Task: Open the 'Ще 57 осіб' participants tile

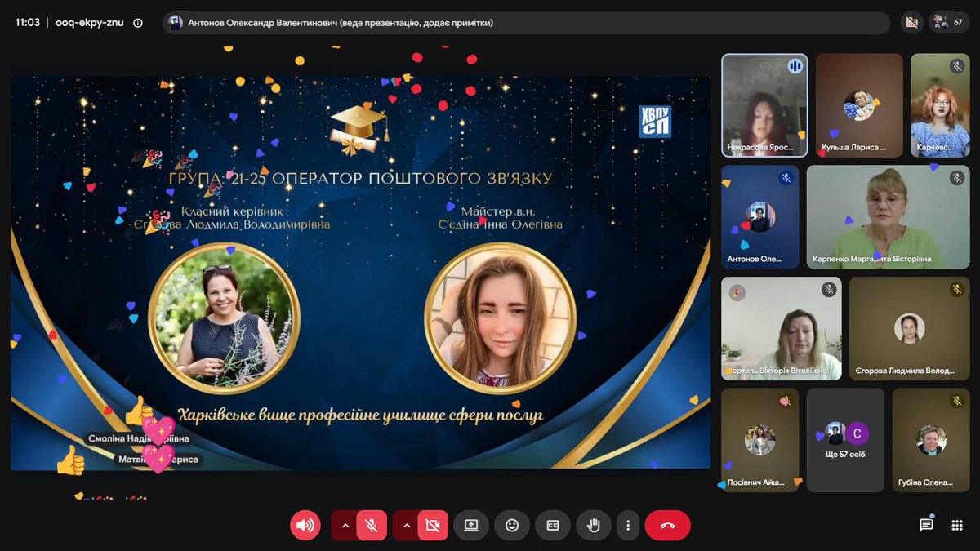Action: (845, 440)
